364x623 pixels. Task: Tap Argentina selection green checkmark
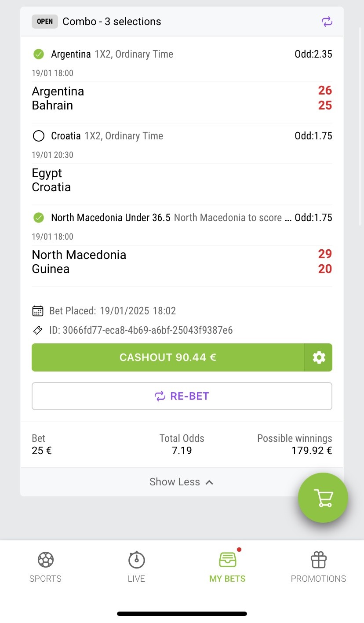pos(39,54)
